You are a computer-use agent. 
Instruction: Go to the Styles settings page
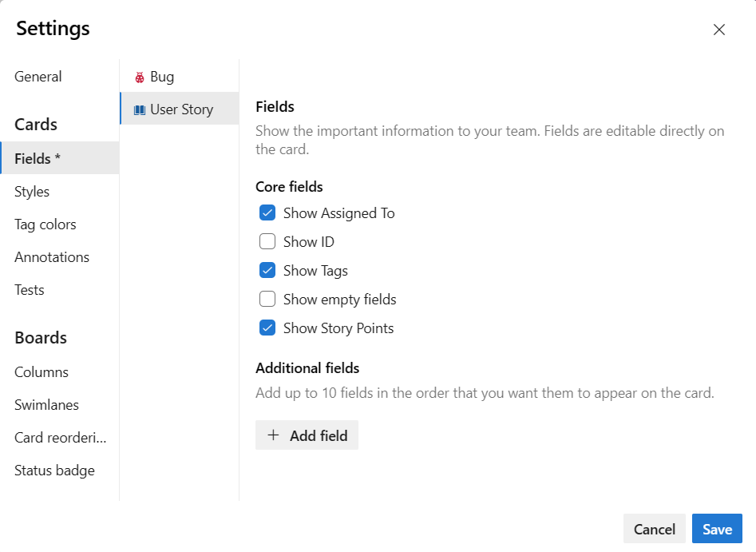pos(32,192)
